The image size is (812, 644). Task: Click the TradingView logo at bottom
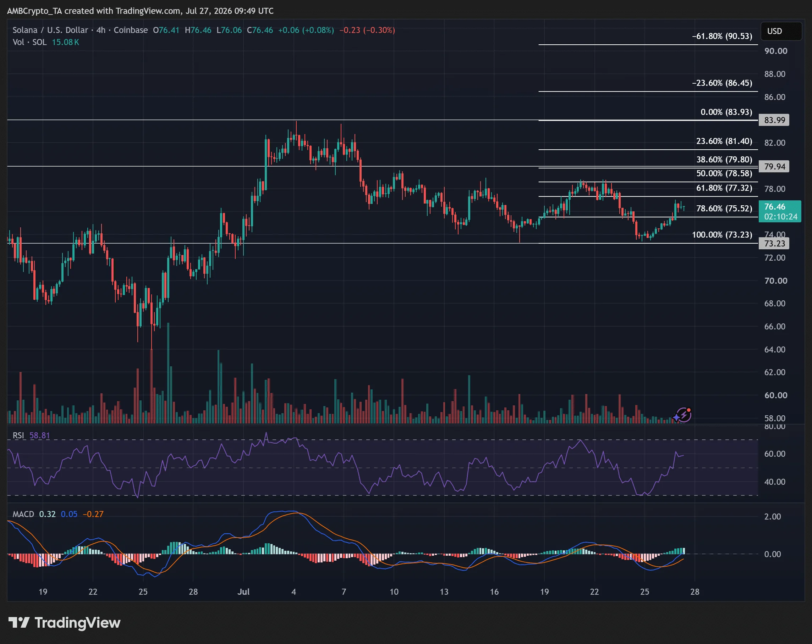(x=64, y=623)
